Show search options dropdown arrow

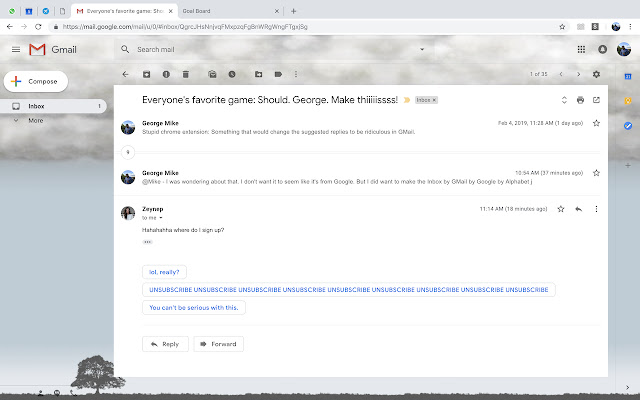pos(422,49)
